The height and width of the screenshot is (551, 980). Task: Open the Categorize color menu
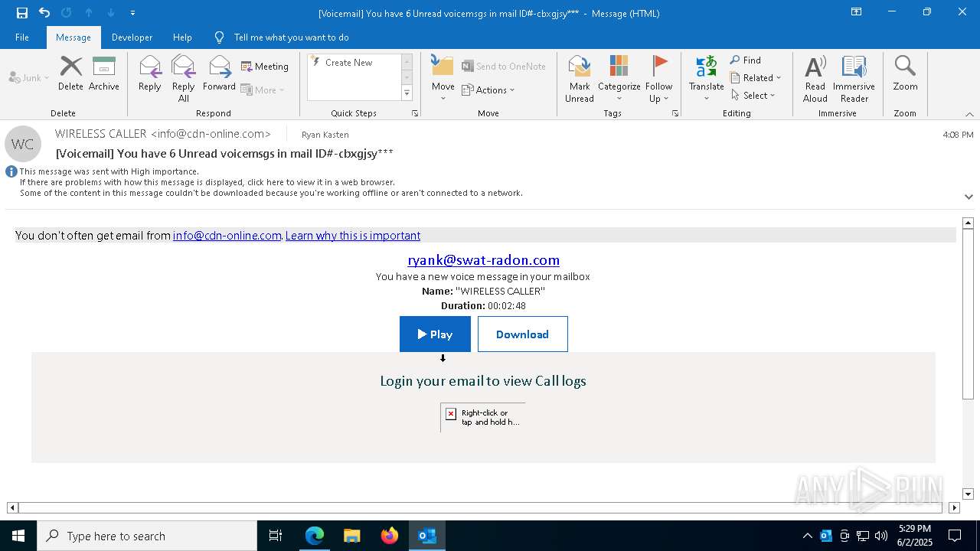[x=619, y=79]
